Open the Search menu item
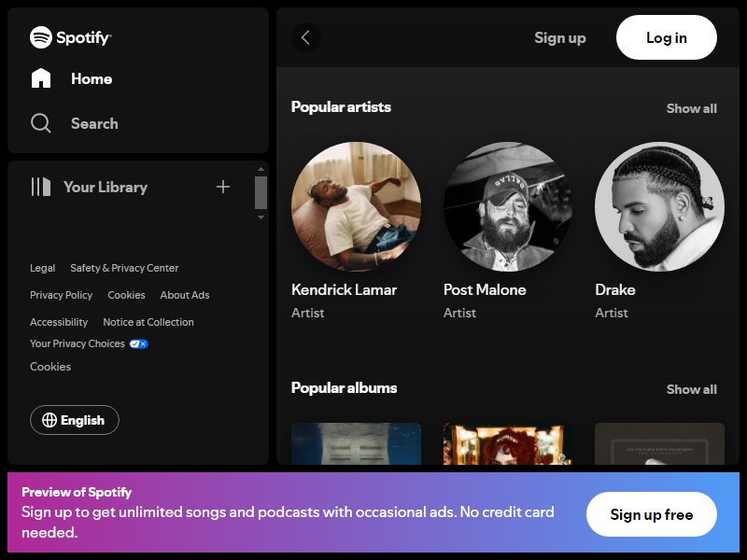 pos(94,123)
